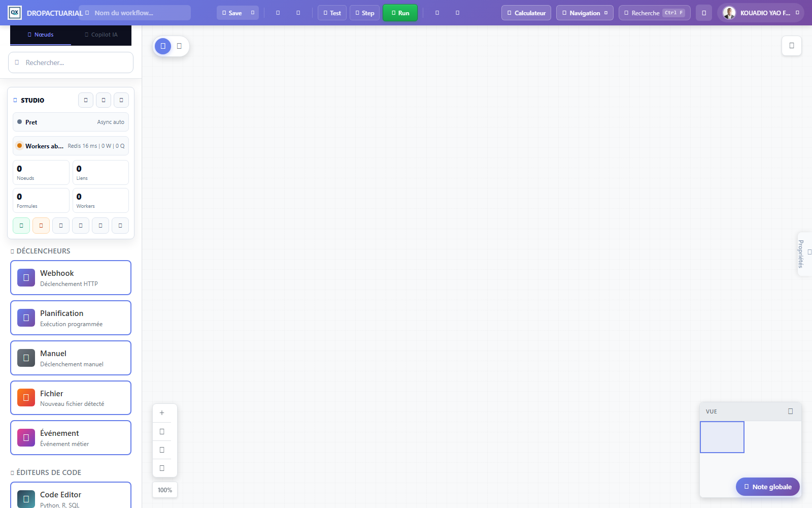Click the Formules counter card
Screen dimensions: 812x508
click(41, 200)
